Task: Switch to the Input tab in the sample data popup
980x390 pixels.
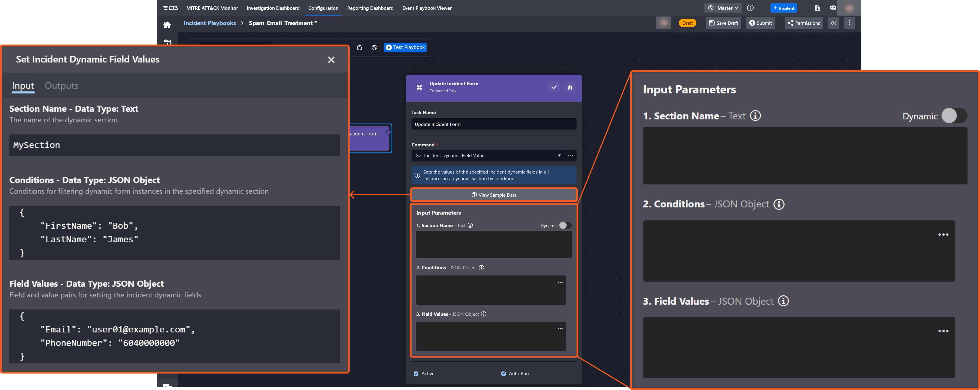Action: 23,86
